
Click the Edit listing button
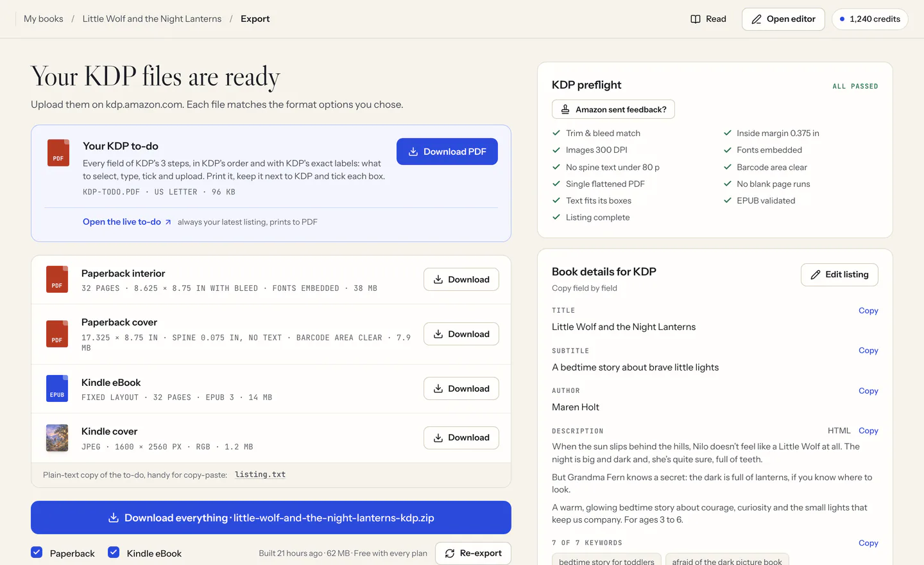point(839,275)
